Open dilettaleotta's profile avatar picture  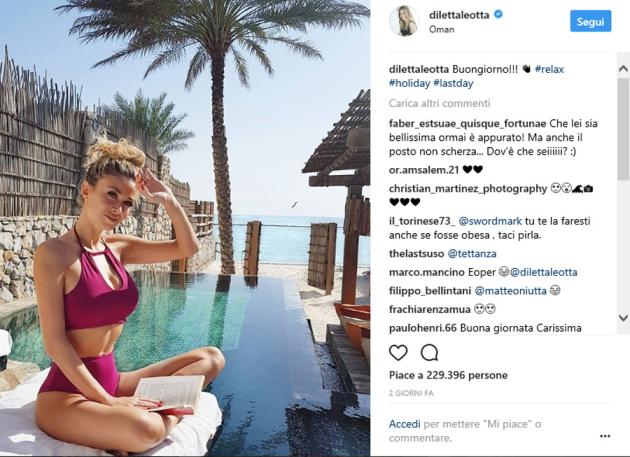404,21
